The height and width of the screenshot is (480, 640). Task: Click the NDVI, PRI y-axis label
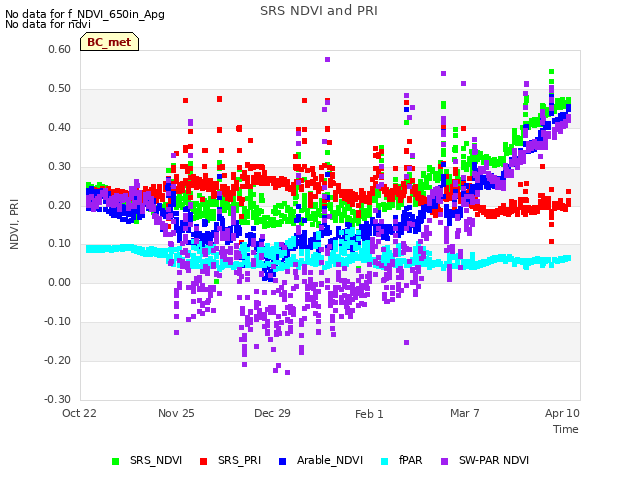pyautogui.click(x=14, y=224)
